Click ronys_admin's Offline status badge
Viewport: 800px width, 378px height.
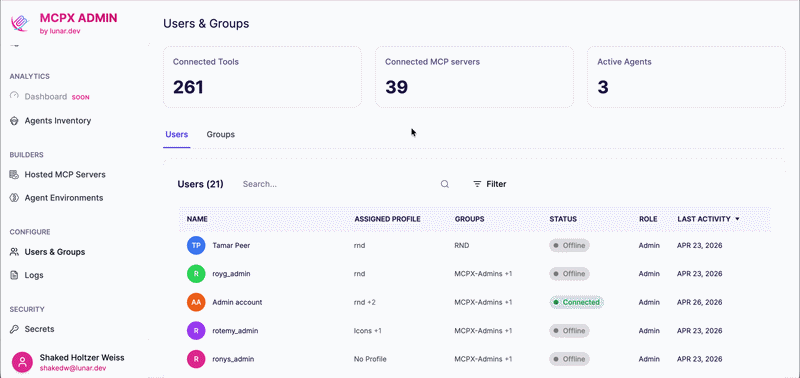pos(569,359)
